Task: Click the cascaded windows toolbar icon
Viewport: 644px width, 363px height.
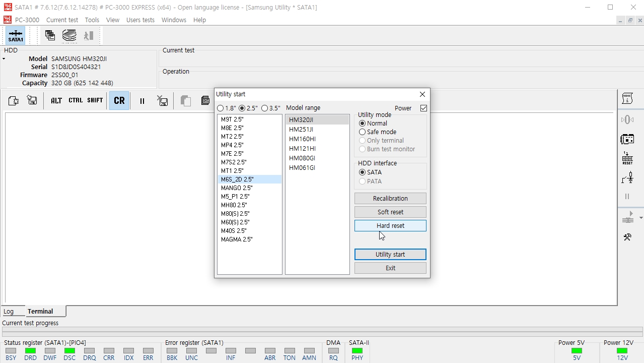Action: [x=50, y=35]
